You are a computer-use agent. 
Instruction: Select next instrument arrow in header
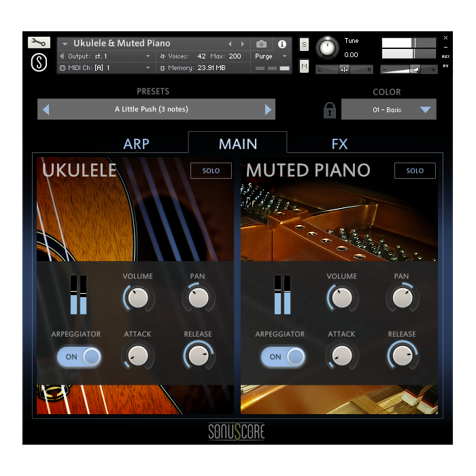[x=243, y=44]
